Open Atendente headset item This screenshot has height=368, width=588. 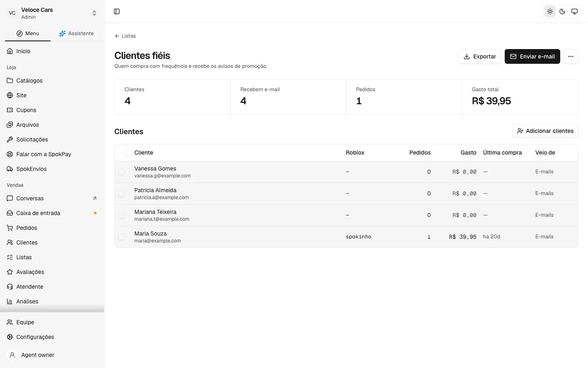tap(52, 287)
